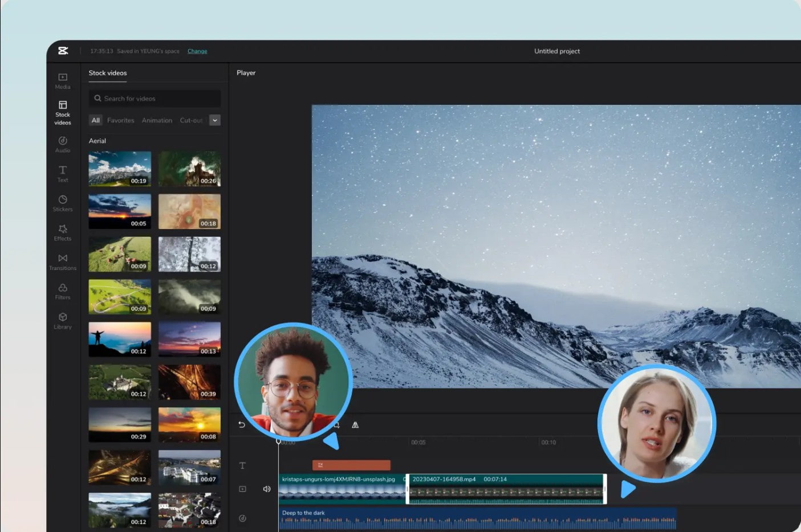Click the audio track music icon
The height and width of the screenshot is (532, 801).
pos(242,518)
